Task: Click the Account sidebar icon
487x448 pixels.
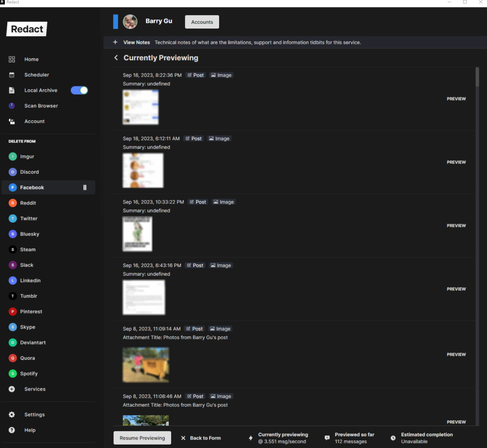Action: click(x=12, y=121)
